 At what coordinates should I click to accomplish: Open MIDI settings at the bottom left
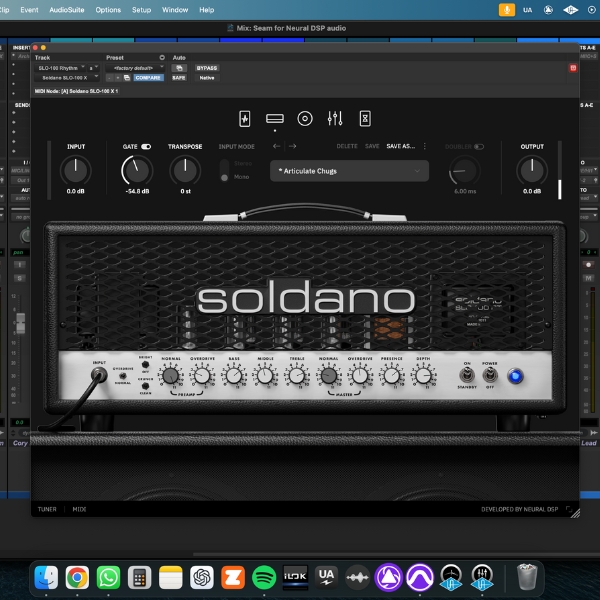click(x=79, y=509)
